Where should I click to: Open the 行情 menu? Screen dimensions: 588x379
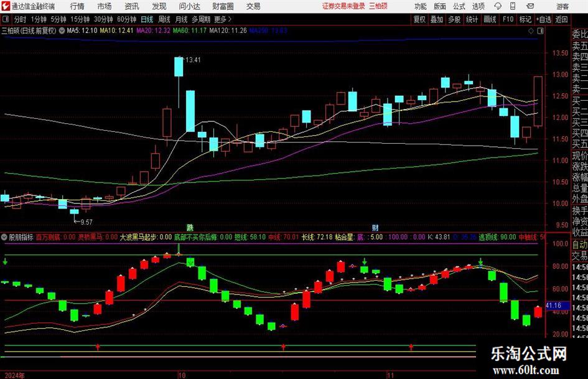click(77, 6)
